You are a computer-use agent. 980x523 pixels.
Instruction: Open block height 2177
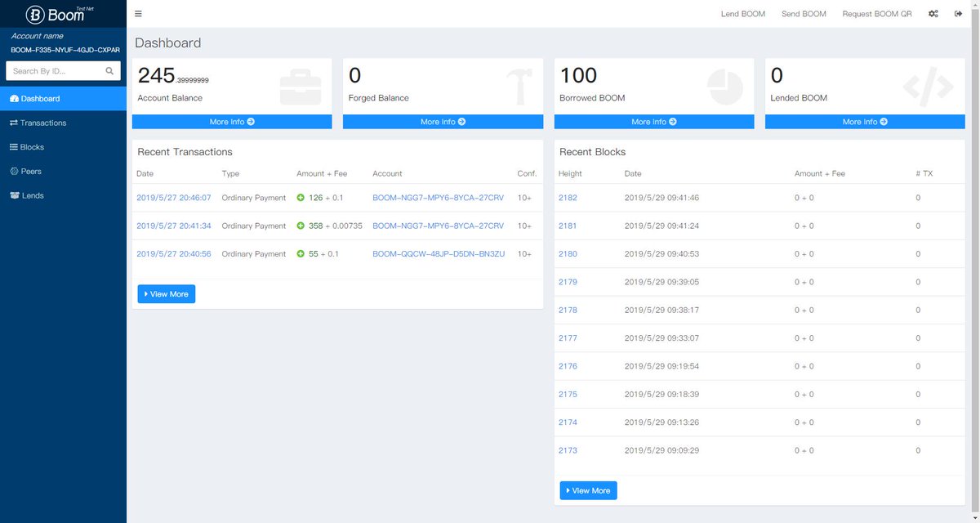[568, 338]
